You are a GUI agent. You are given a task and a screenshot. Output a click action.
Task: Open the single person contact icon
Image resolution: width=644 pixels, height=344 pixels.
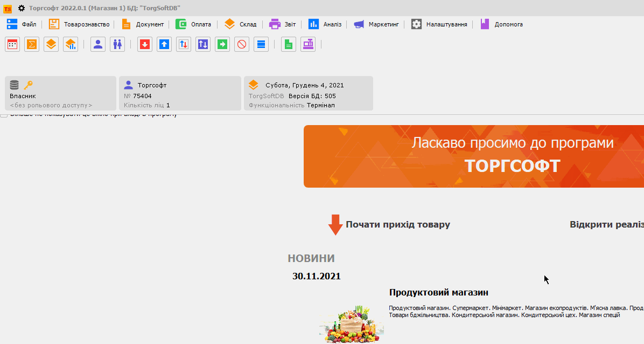pyautogui.click(x=98, y=44)
